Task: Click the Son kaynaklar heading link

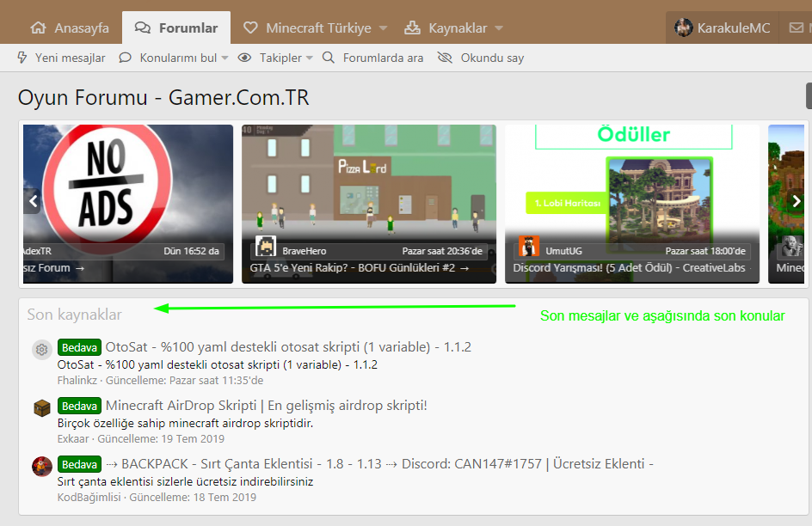Action: pos(74,315)
